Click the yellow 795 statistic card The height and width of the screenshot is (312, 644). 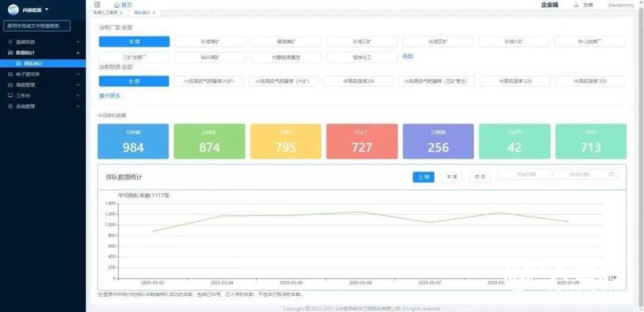pos(286,141)
